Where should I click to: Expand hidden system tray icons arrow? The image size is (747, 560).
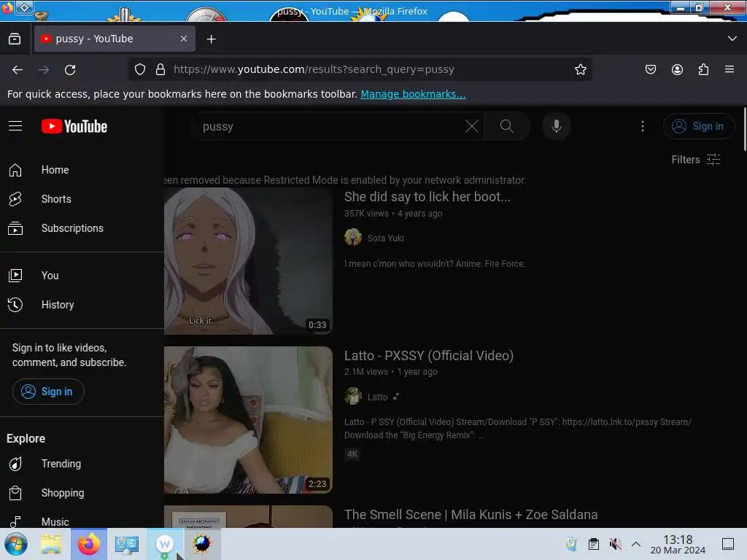(636, 544)
